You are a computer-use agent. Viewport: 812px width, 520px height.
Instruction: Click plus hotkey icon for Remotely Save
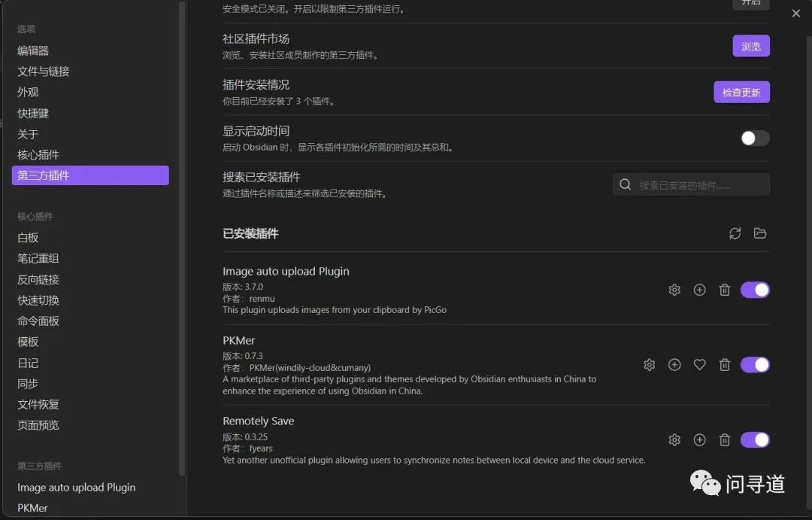(700, 439)
